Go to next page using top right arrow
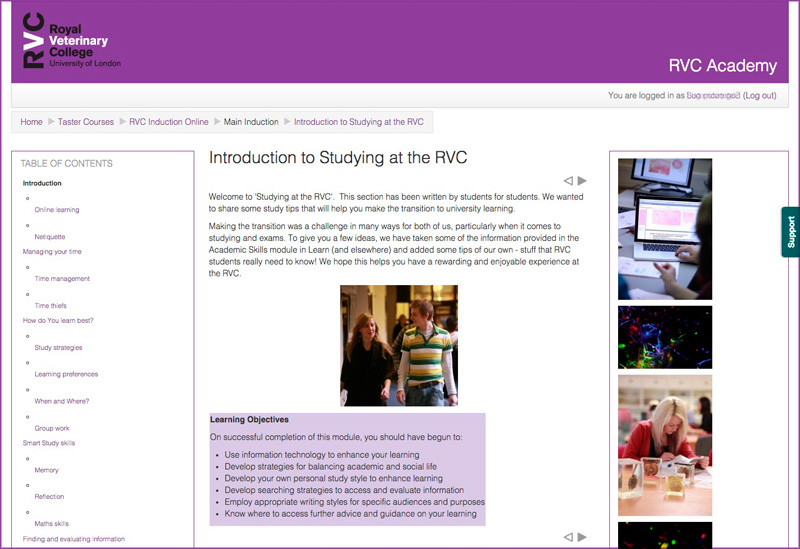 (x=582, y=181)
